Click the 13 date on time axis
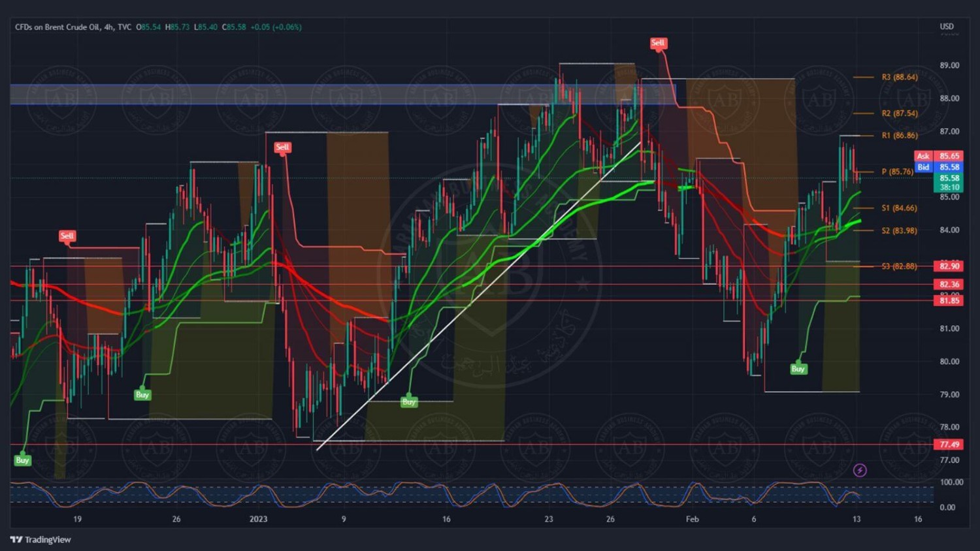Viewport: 980px width, 551px height. pos(857,519)
